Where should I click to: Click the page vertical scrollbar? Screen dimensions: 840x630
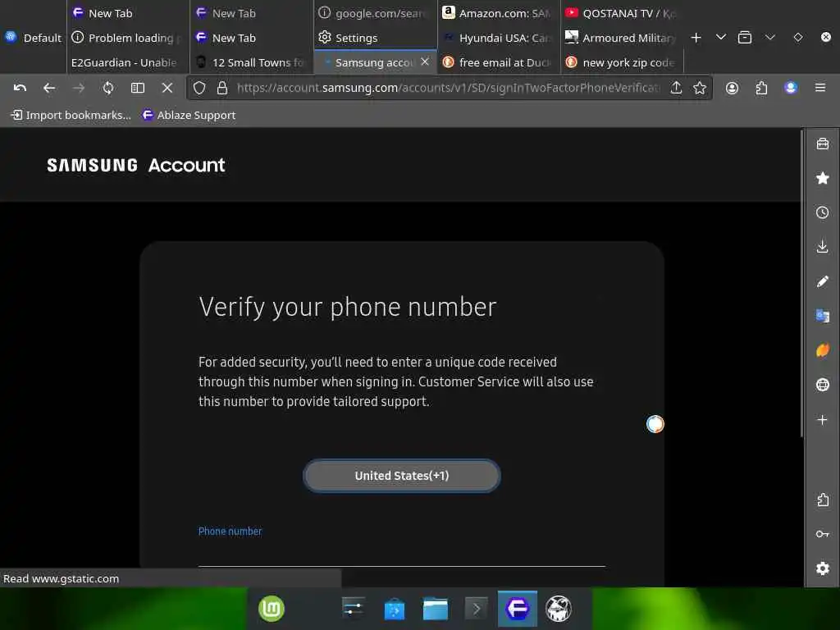coord(802,284)
